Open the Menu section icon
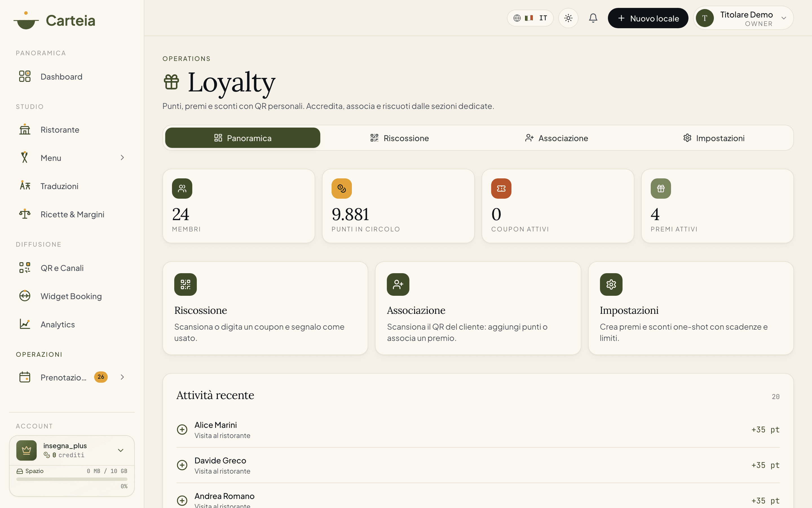 25,157
